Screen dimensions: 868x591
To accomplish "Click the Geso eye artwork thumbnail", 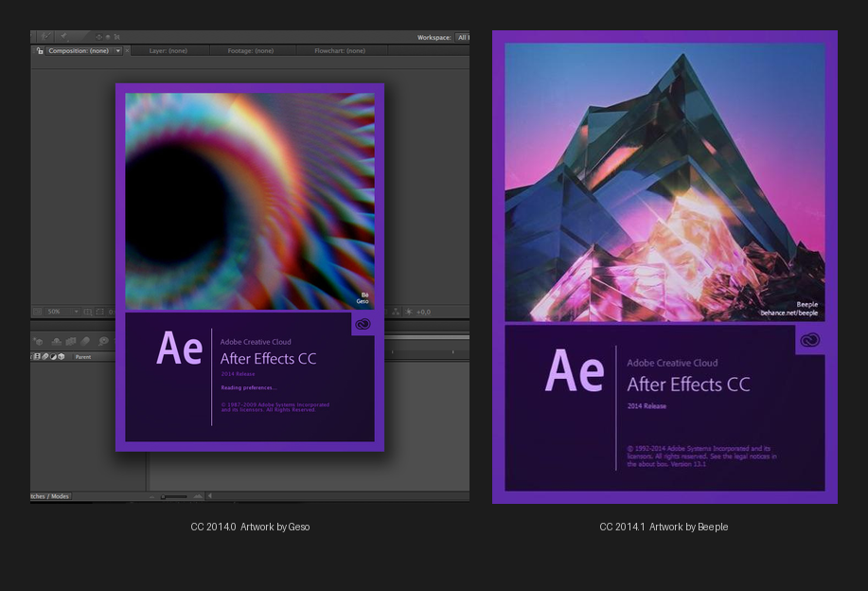I will click(x=250, y=201).
